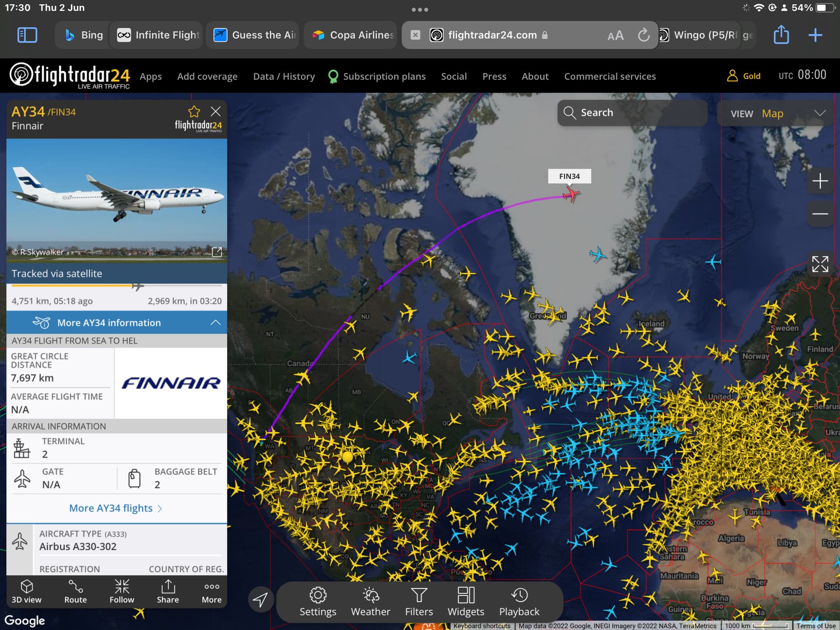Viewport: 840px width, 630px height.
Task: Open Data / History menu
Action: [284, 77]
